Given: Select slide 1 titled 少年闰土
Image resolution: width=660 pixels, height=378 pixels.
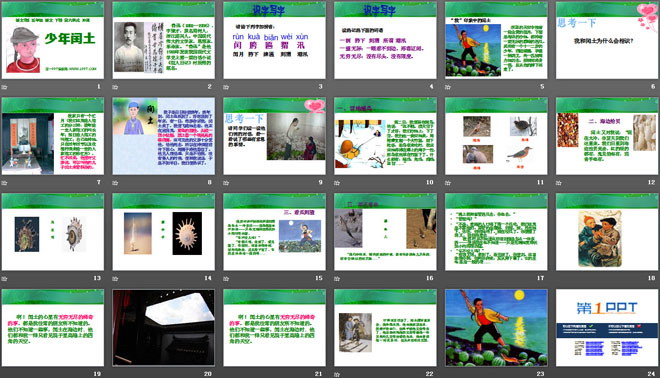Looking at the screenshot, I should click(53, 40).
